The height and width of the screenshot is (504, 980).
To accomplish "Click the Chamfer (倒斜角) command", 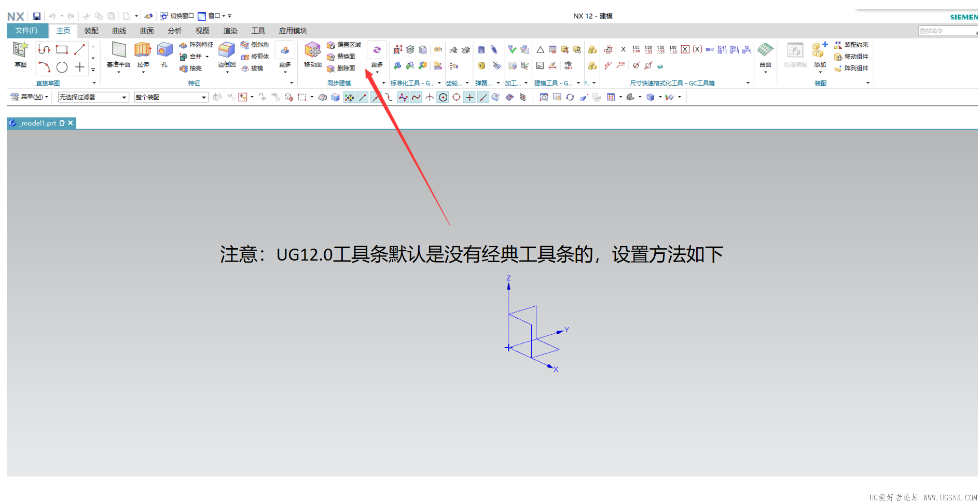I will click(x=255, y=45).
